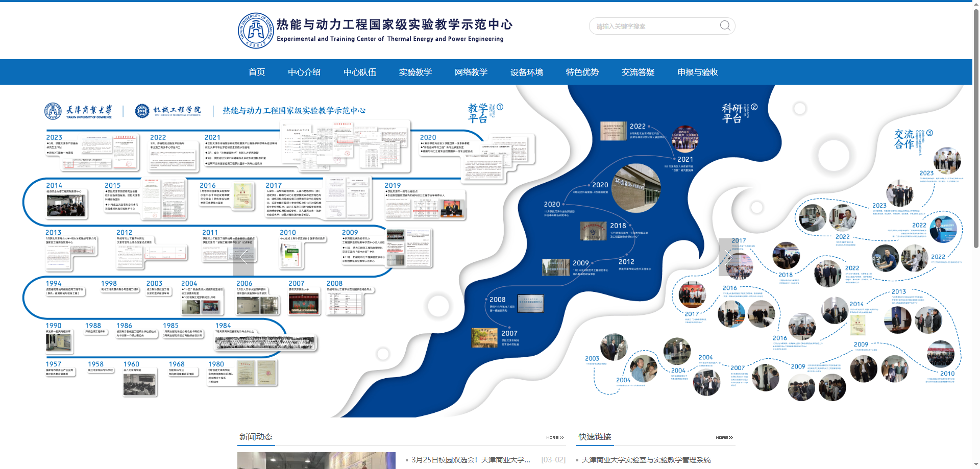Open the 网络教学 menu item

[471, 72]
